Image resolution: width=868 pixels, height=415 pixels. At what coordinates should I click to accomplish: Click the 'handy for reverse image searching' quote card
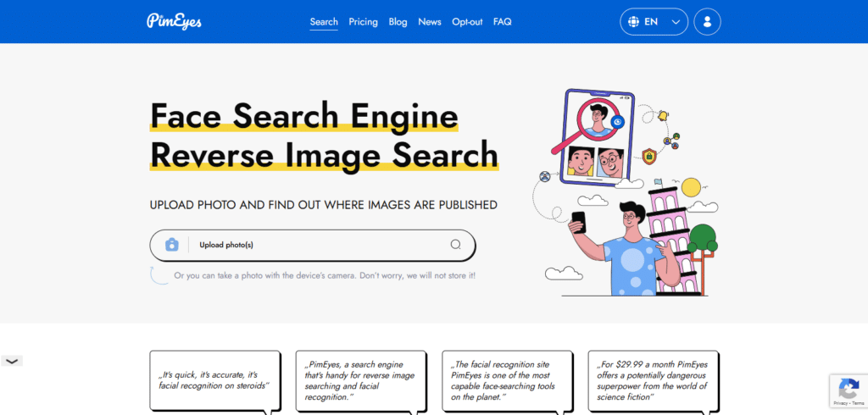tap(361, 380)
